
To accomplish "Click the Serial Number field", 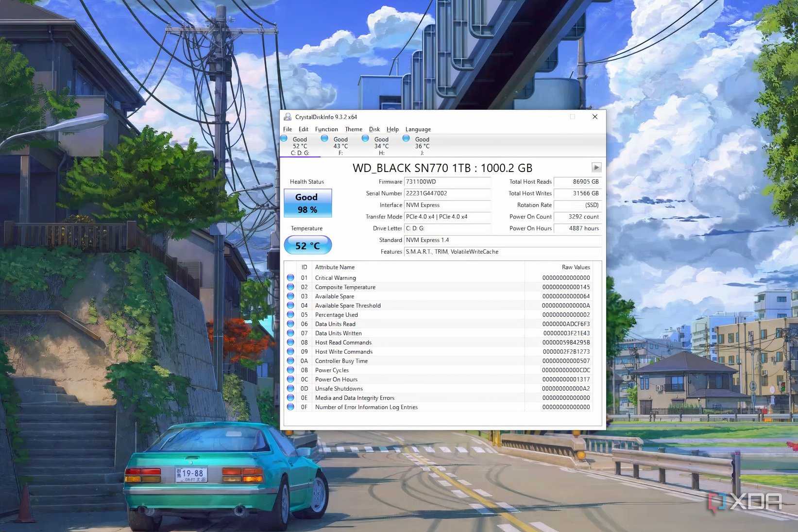I will (447, 193).
